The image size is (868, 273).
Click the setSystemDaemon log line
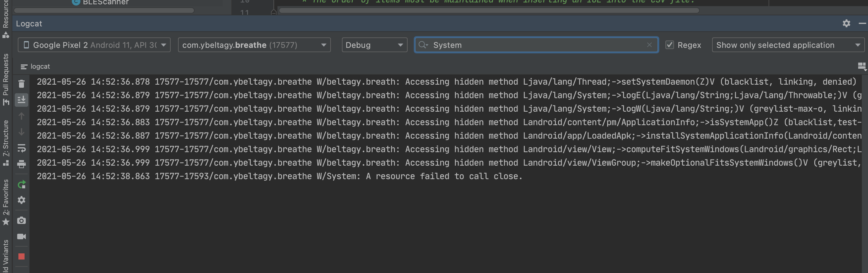click(x=447, y=82)
